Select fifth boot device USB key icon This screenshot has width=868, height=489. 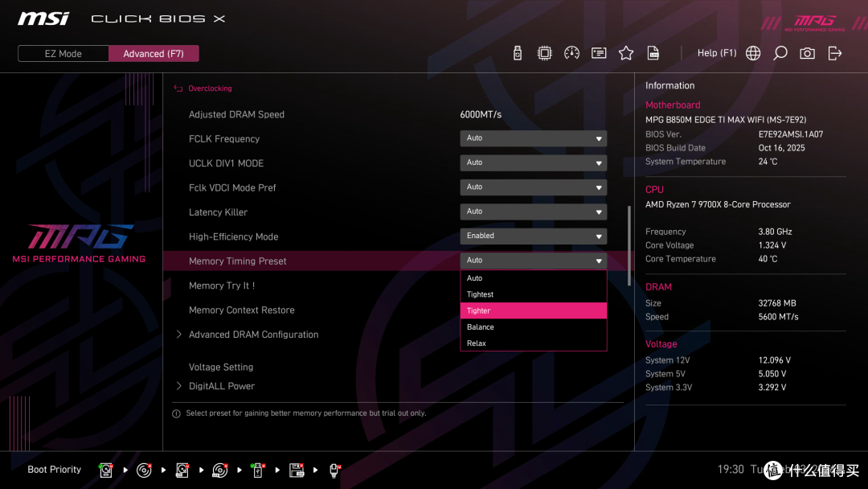[x=257, y=471]
